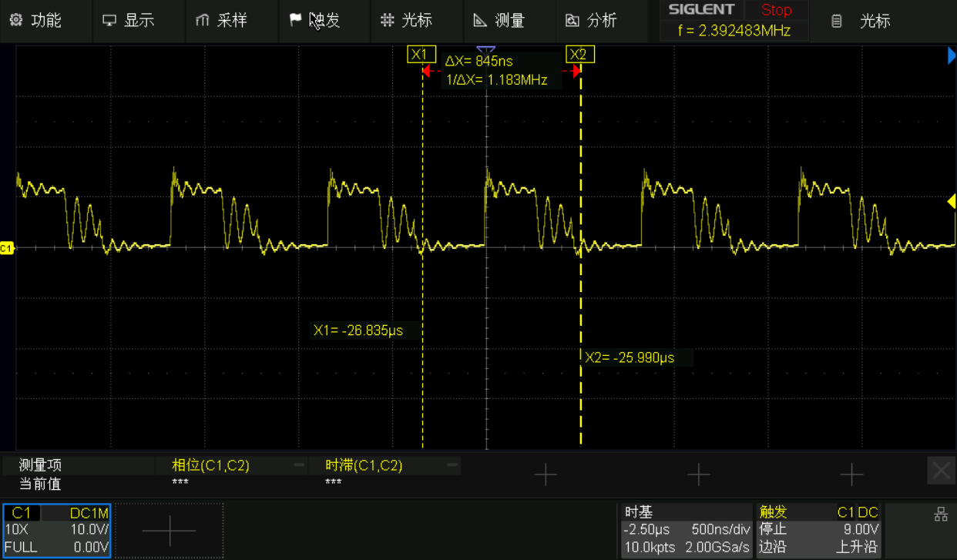
Task: Select the X2 cursor label
Action: (x=580, y=54)
